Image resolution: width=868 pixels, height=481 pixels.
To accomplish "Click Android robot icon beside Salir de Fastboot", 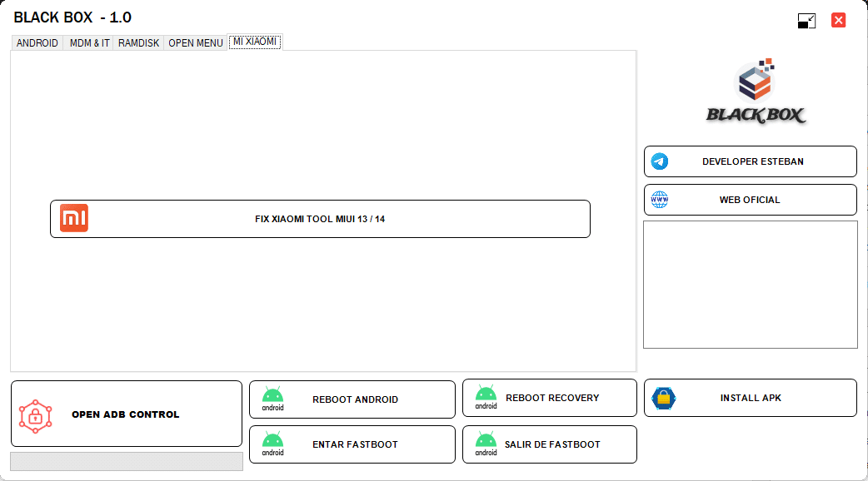I will [486, 444].
